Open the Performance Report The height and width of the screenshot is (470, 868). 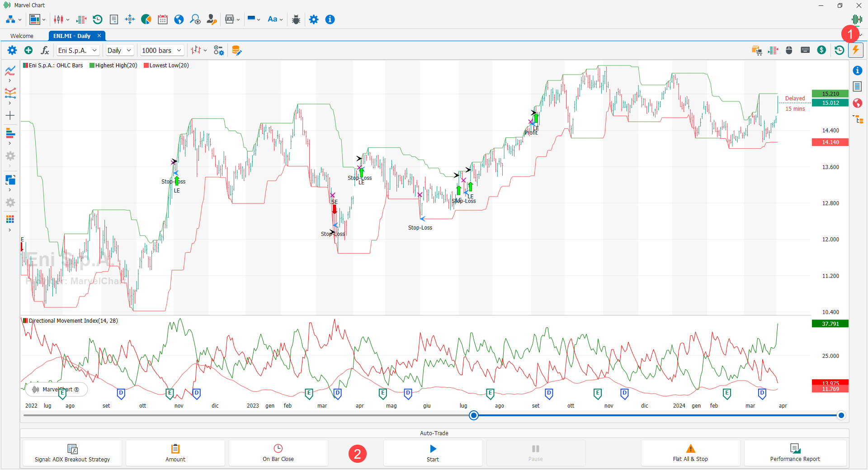tap(795, 453)
